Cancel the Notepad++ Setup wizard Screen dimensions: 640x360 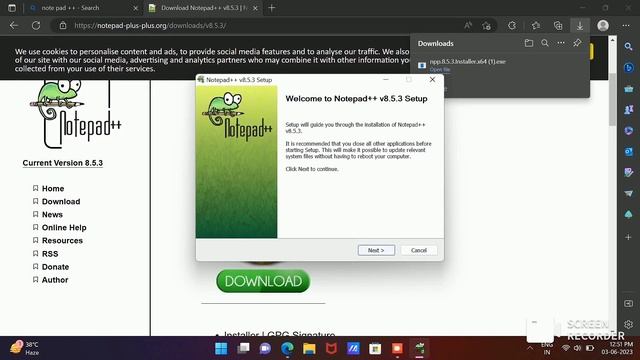(x=419, y=250)
